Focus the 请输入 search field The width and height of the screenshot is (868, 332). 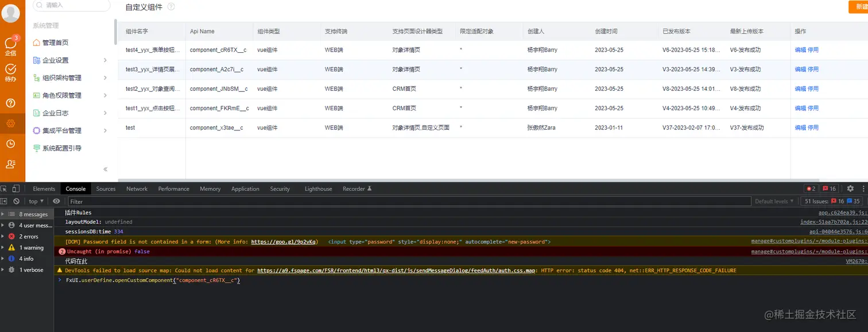click(71, 5)
